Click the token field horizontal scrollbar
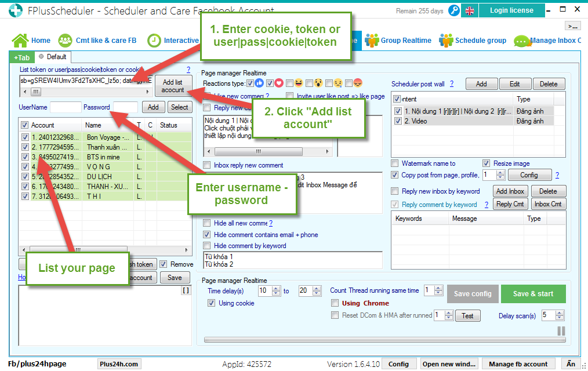588x371 pixels. click(x=86, y=92)
